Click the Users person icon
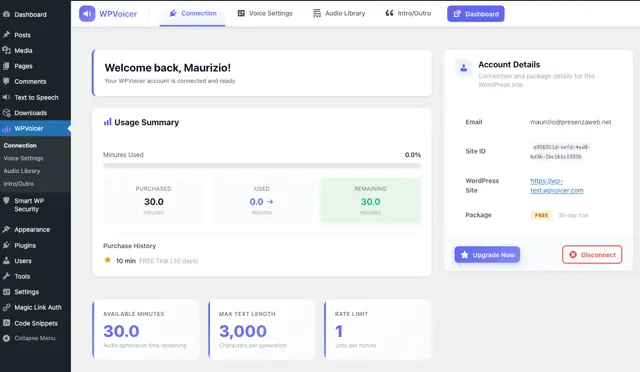This screenshot has height=372, width=640. point(7,261)
